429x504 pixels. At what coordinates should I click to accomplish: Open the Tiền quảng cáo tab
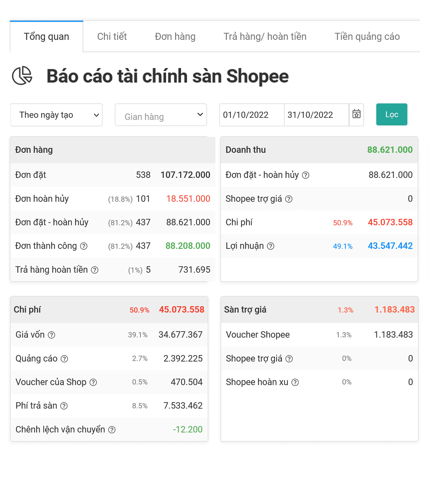point(367,36)
